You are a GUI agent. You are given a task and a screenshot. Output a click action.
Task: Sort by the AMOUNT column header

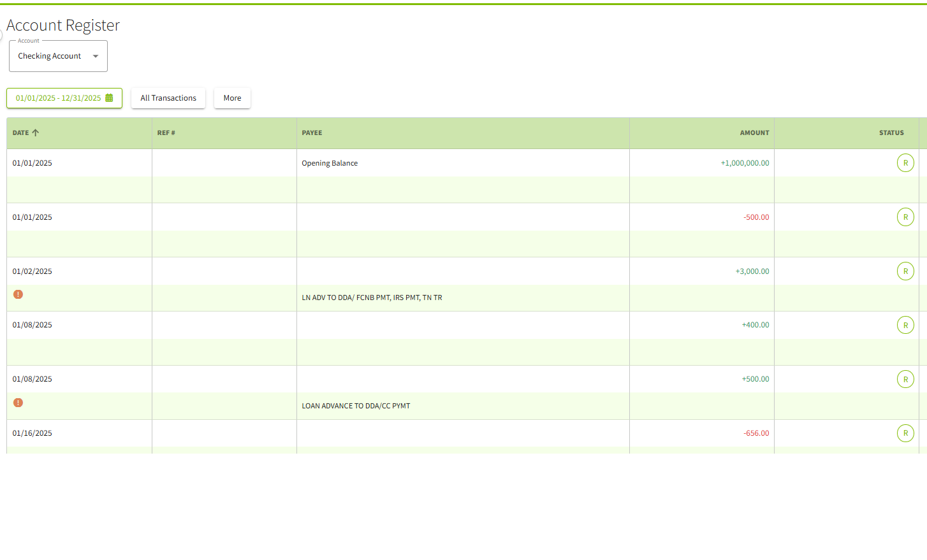click(754, 133)
